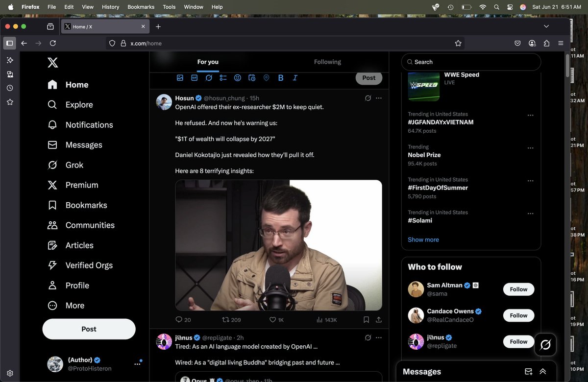Switch to the Following tab

click(x=327, y=62)
